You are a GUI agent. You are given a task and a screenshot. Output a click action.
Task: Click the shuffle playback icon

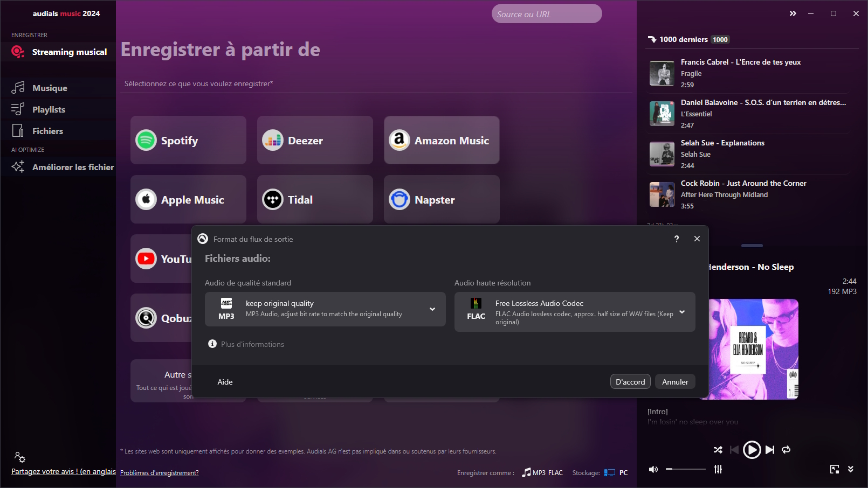pyautogui.click(x=718, y=450)
